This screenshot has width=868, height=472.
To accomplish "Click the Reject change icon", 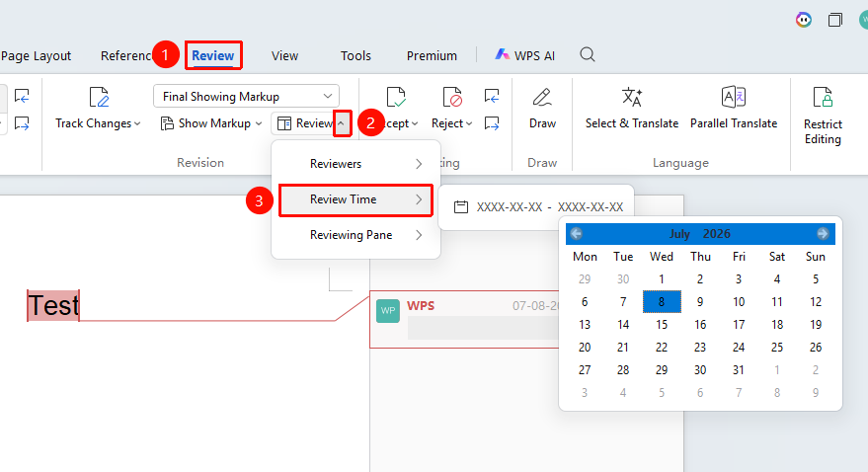I will [452, 97].
